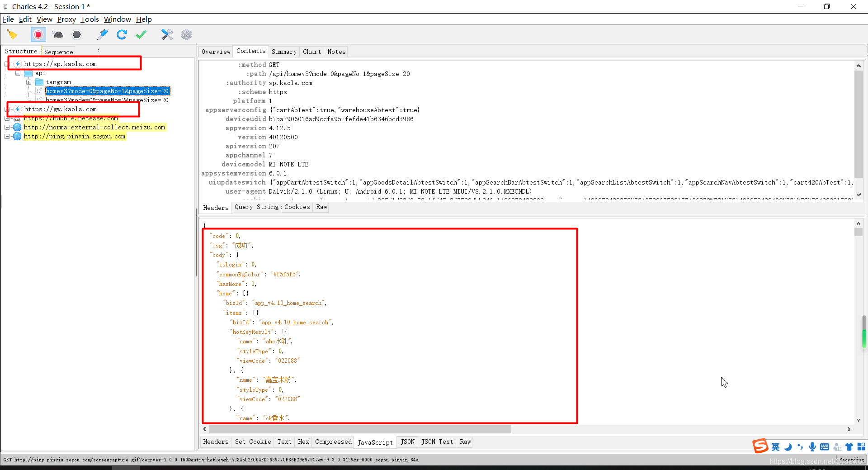This screenshot has width=868, height=470.
Task: Show request Headers tab
Action: pyautogui.click(x=216, y=208)
